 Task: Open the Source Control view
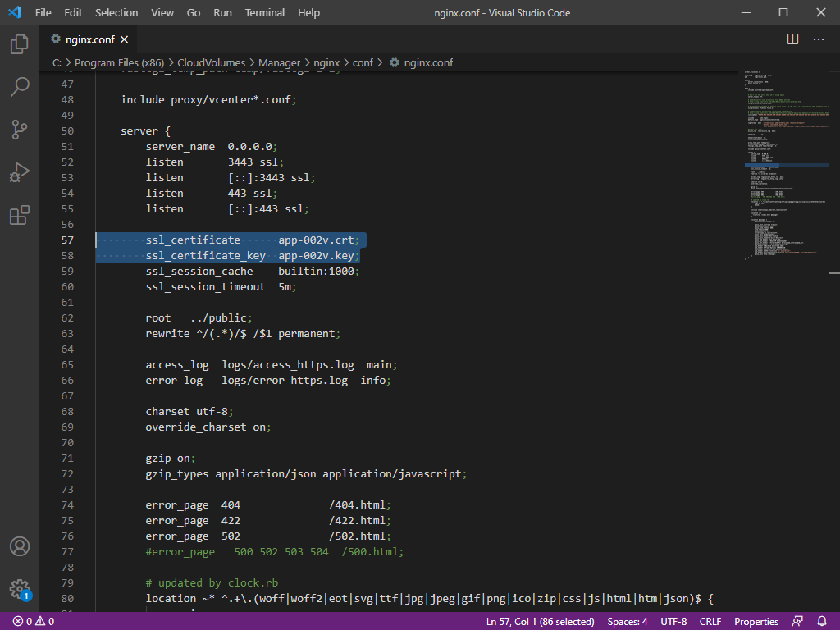[x=20, y=130]
